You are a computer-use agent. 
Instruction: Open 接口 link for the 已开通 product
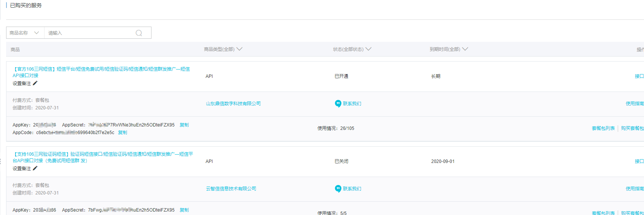point(639,76)
